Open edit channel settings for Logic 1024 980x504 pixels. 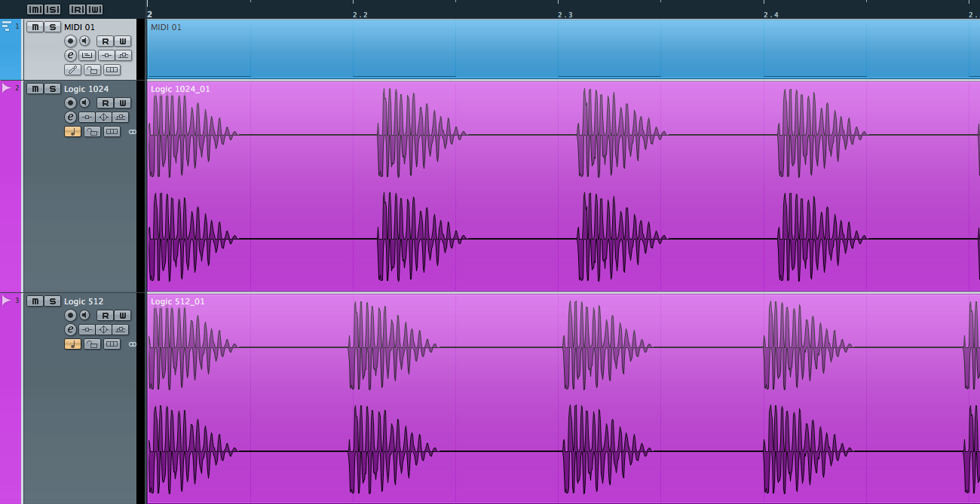coord(70,118)
